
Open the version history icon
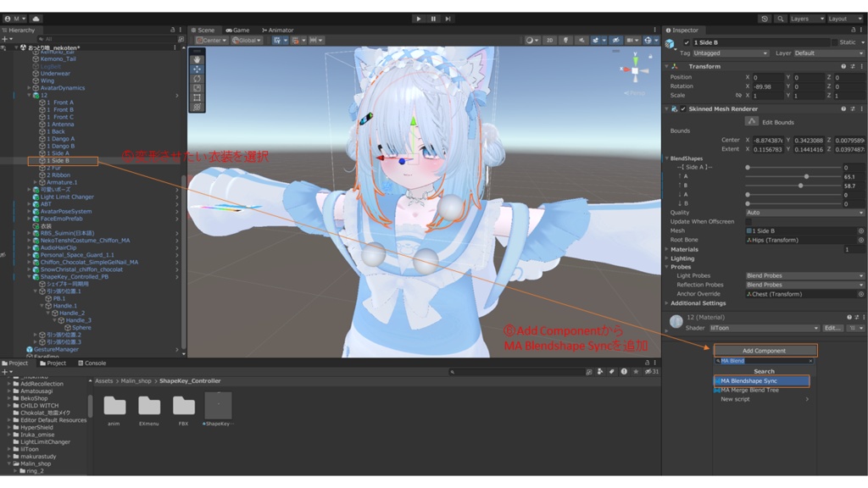tap(765, 19)
